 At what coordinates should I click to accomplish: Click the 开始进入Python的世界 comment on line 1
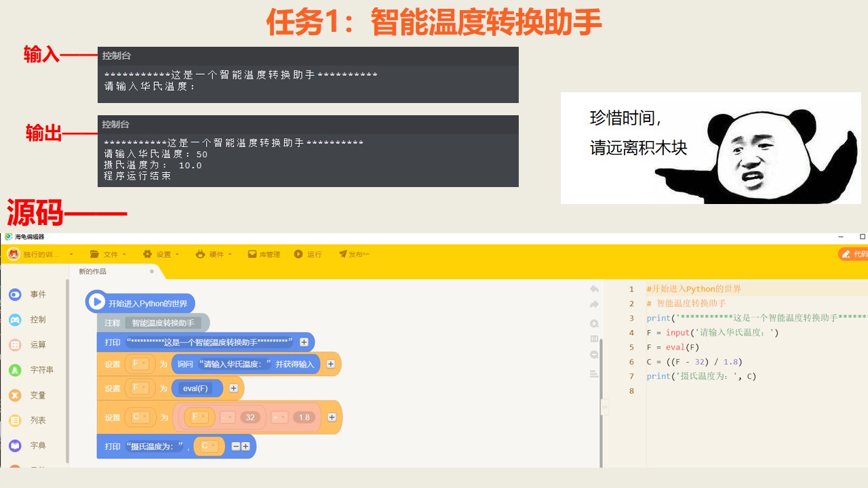point(694,289)
